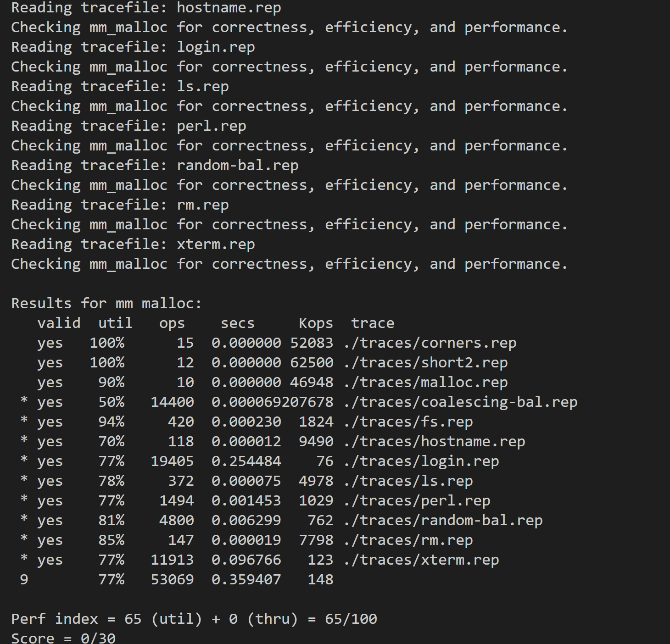Click the "util" column header

point(115,323)
